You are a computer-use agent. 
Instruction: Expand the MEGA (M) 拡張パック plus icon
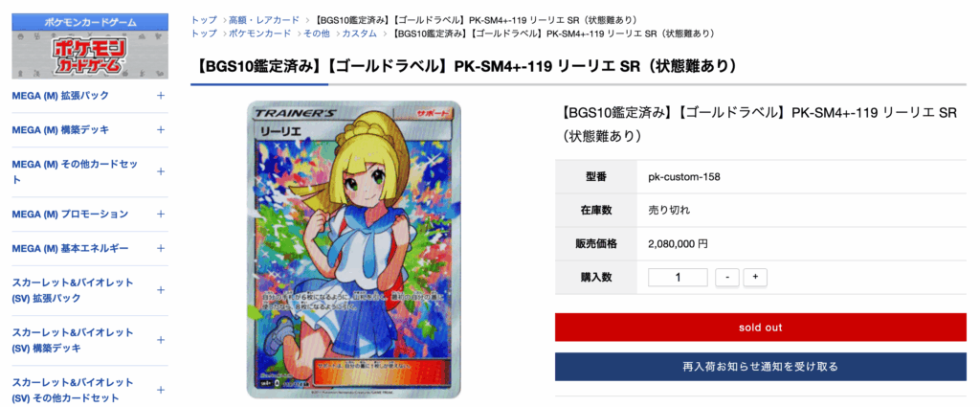click(161, 96)
